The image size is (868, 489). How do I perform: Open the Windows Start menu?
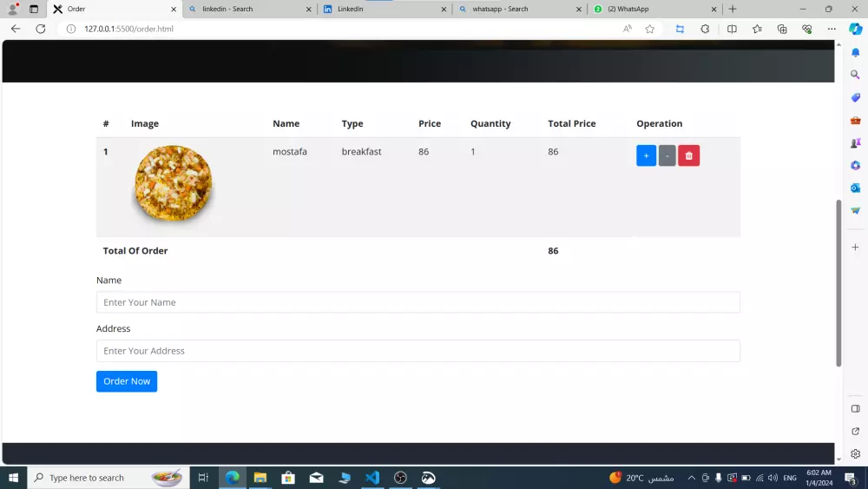[x=13, y=478]
